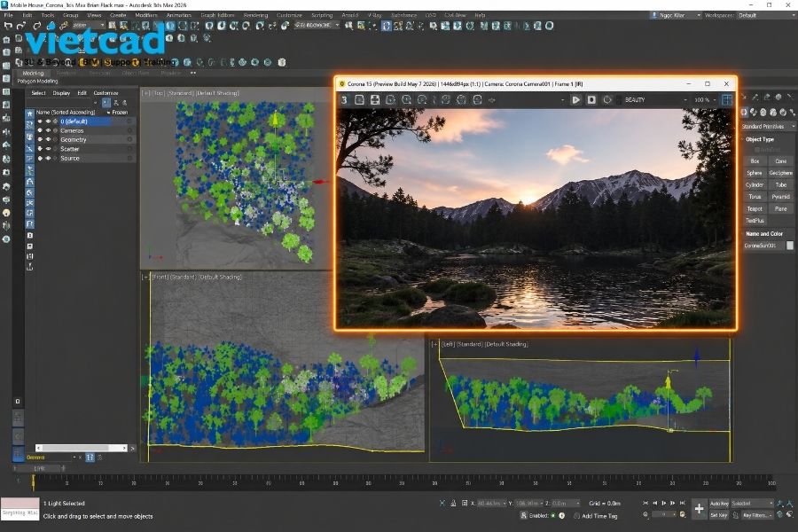Open the 100 % zoom dropdown in Corona
The width and height of the screenshot is (798, 532).
706,100
